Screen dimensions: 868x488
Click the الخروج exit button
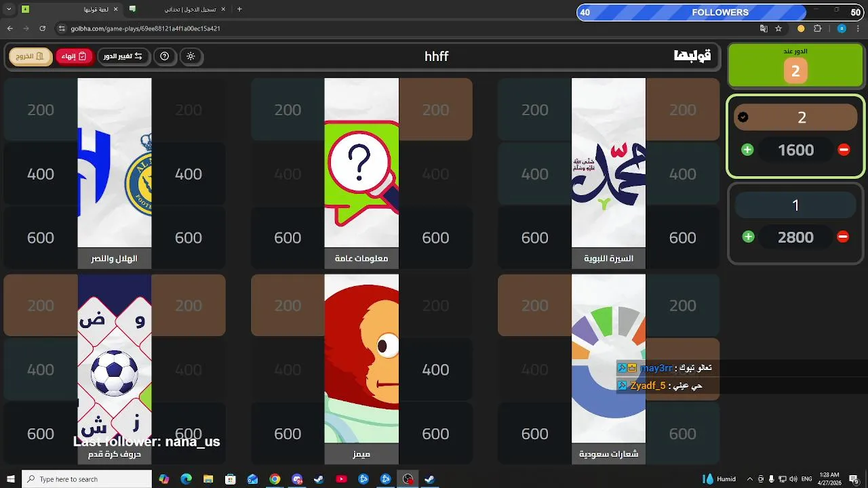(x=30, y=56)
